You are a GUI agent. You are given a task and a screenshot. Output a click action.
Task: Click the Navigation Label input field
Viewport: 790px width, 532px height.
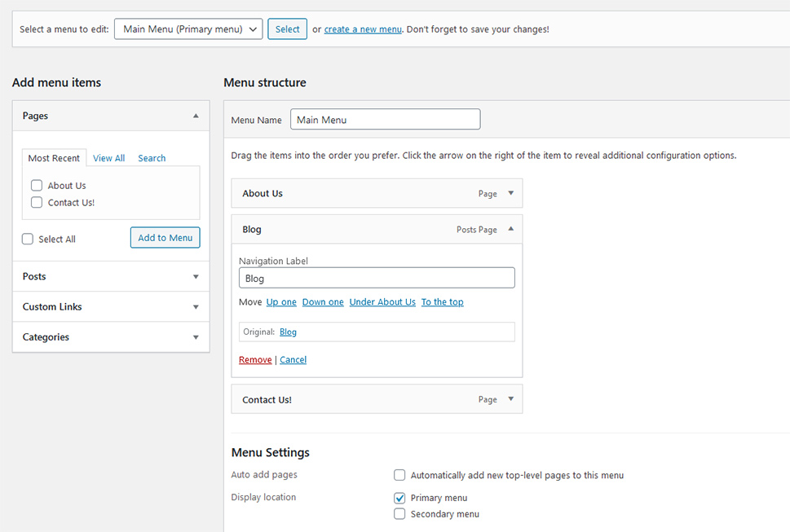tap(377, 278)
